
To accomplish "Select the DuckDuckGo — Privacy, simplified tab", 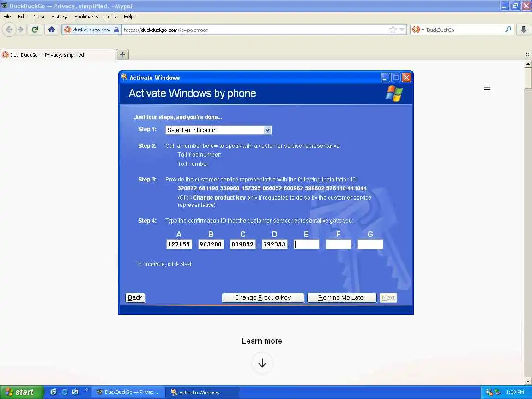I will pos(58,54).
